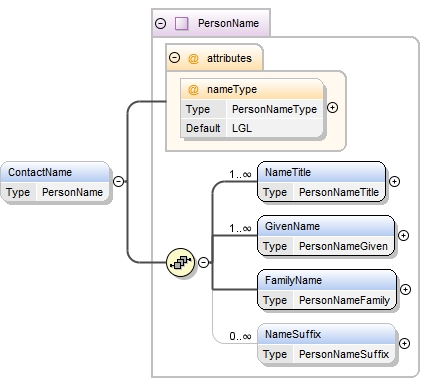Select the NameTitle element box
This screenshot has height=379, width=421.
pos(321,182)
